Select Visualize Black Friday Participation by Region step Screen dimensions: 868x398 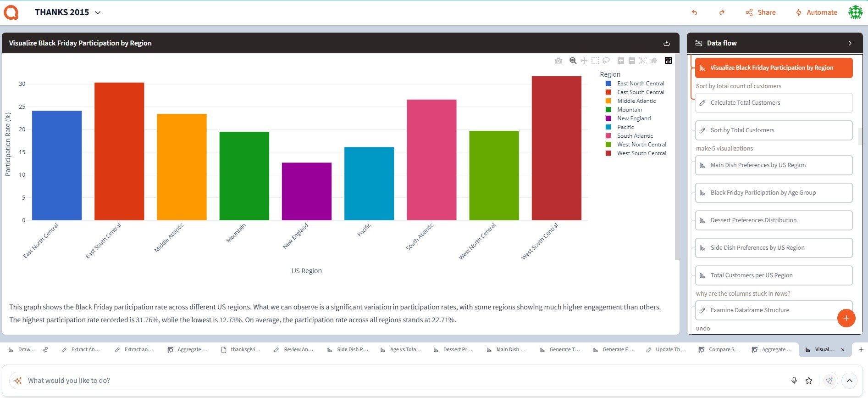point(774,68)
